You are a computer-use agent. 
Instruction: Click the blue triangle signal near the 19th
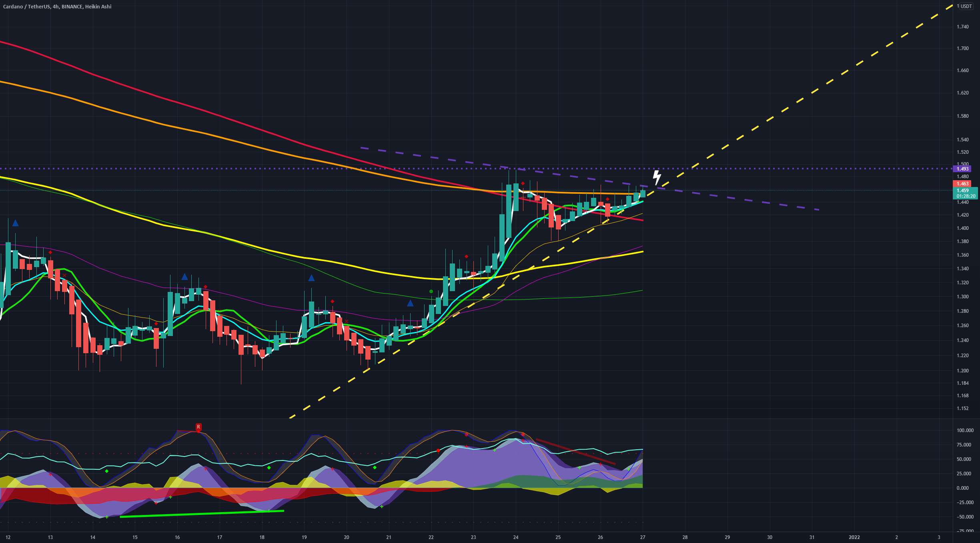311,278
